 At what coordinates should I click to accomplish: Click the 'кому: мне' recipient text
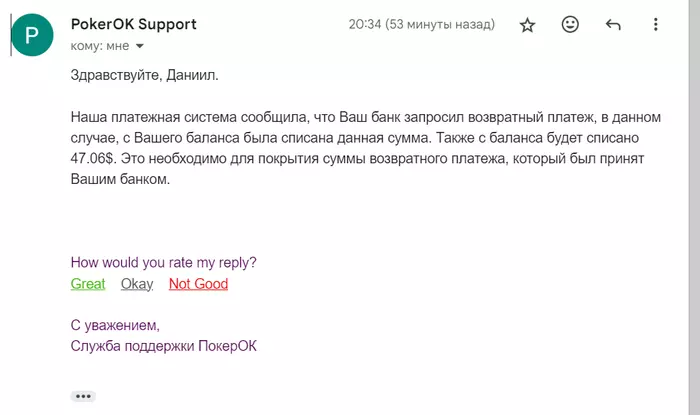click(100, 45)
